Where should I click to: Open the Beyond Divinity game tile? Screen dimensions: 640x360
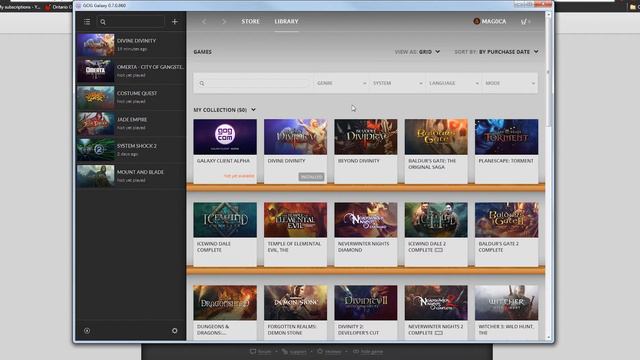(x=366, y=151)
